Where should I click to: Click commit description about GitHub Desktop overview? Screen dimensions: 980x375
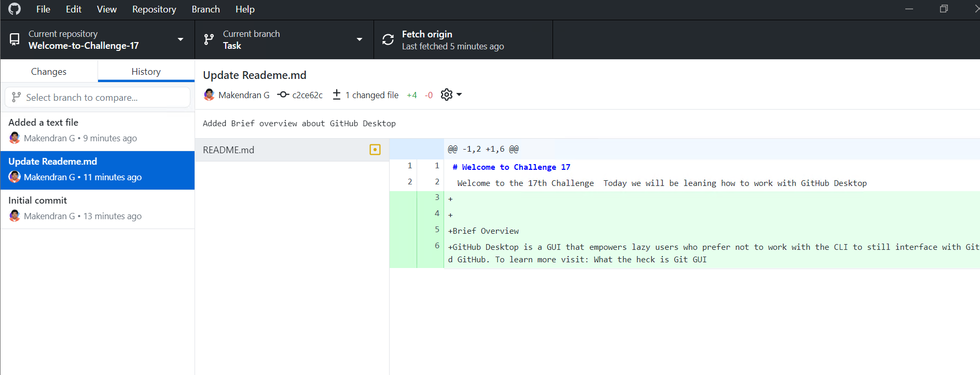[x=299, y=123]
